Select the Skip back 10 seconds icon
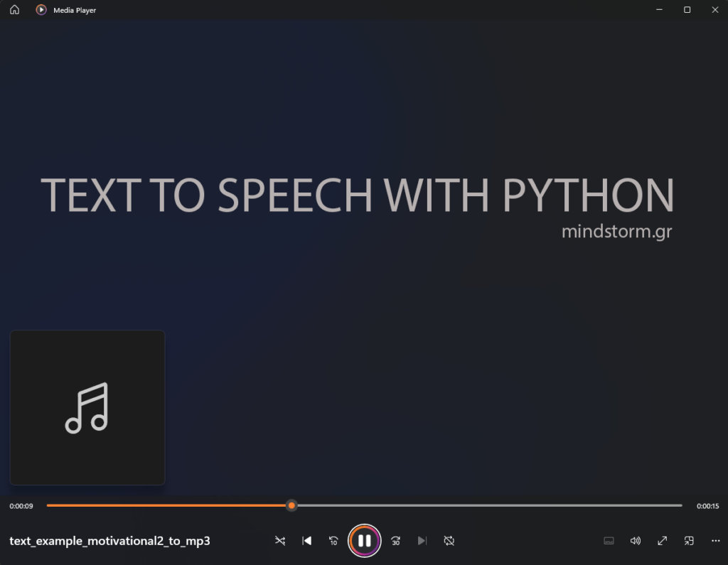Image resolution: width=728 pixels, height=565 pixels. pos(333,541)
